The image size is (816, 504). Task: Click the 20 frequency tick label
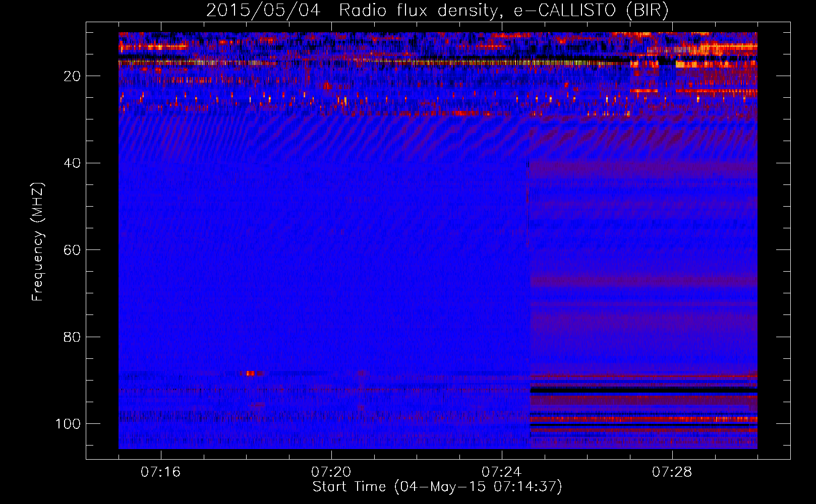pos(72,76)
